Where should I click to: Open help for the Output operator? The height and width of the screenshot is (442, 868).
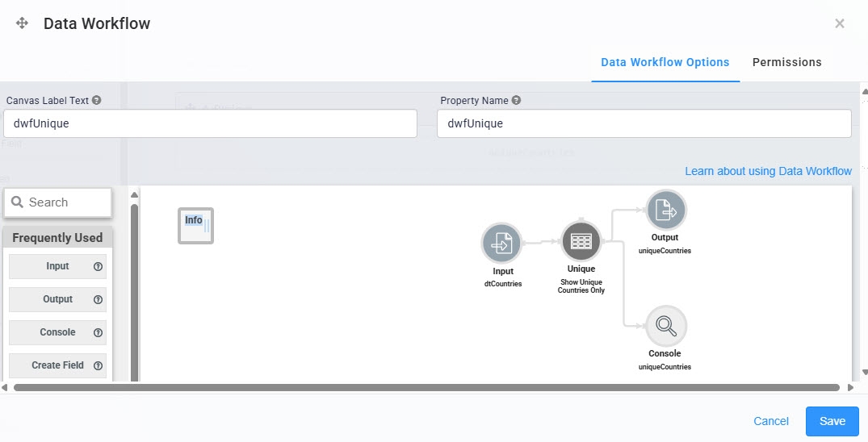click(98, 300)
